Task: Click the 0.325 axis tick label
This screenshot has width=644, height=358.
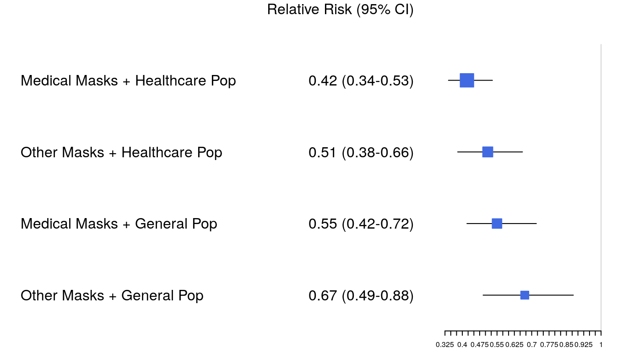Action: tap(445, 345)
